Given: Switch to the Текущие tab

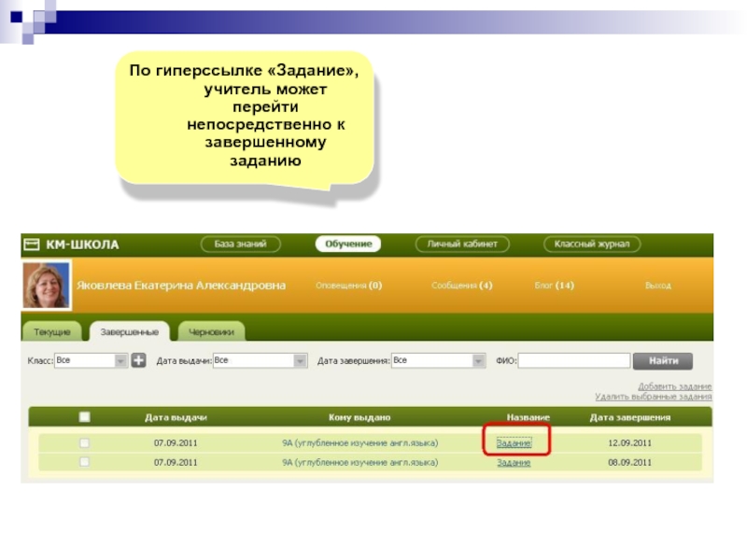Looking at the screenshot, I should pyautogui.click(x=52, y=332).
